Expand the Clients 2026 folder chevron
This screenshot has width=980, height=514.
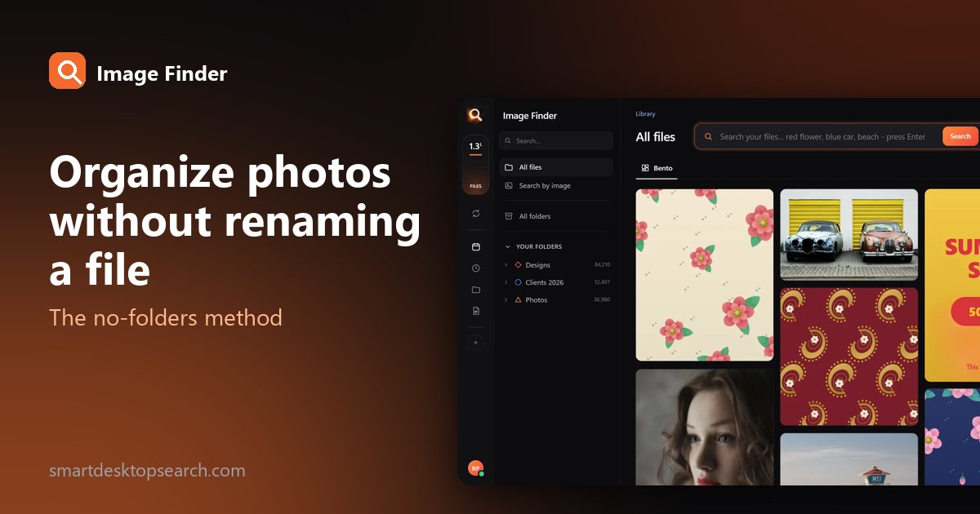tap(506, 282)
